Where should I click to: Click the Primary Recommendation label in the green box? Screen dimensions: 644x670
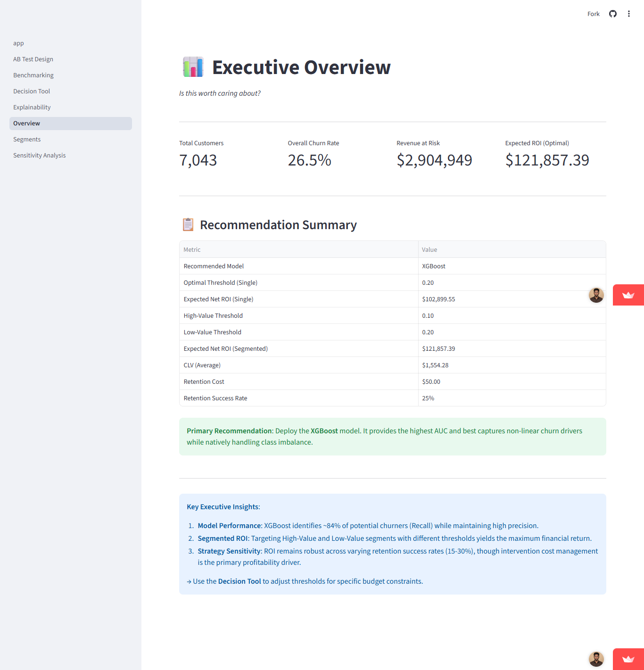pos(230,431)
